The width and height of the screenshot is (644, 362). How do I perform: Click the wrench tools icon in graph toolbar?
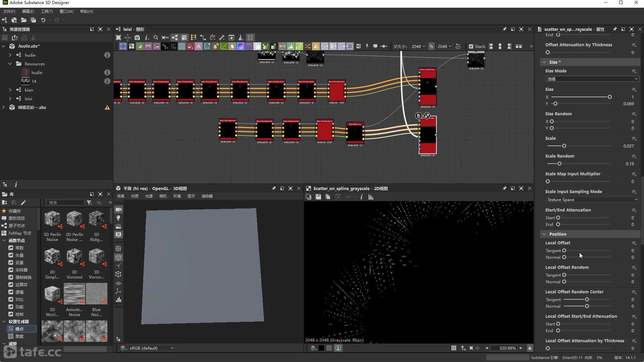[222, 38]
